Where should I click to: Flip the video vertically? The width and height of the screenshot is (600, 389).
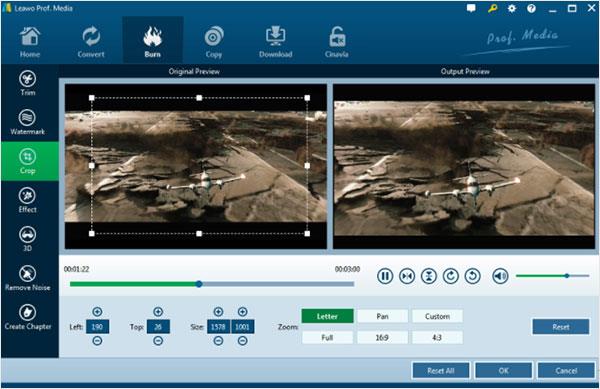click(429, 276)
